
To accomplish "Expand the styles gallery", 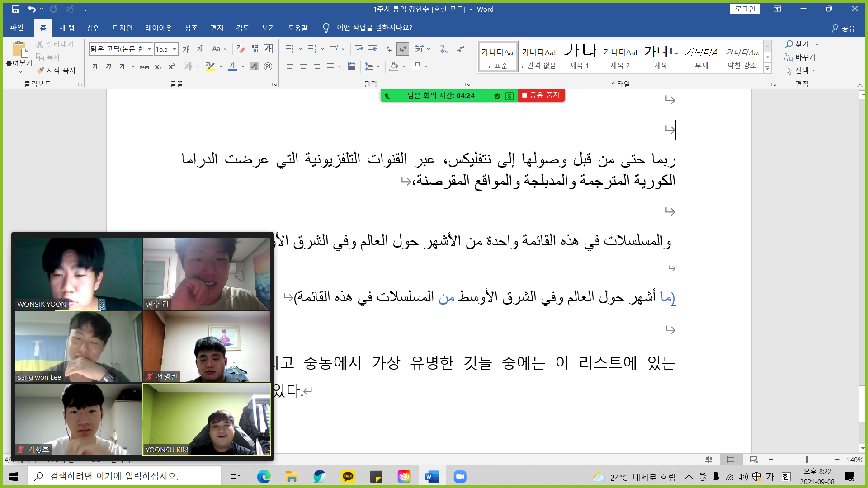I will point(767,69).
